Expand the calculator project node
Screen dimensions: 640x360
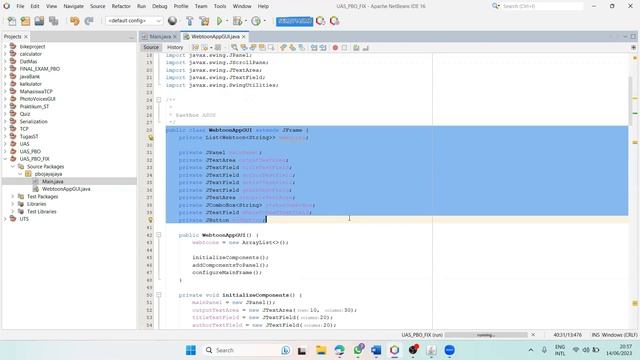pos(5,54)
